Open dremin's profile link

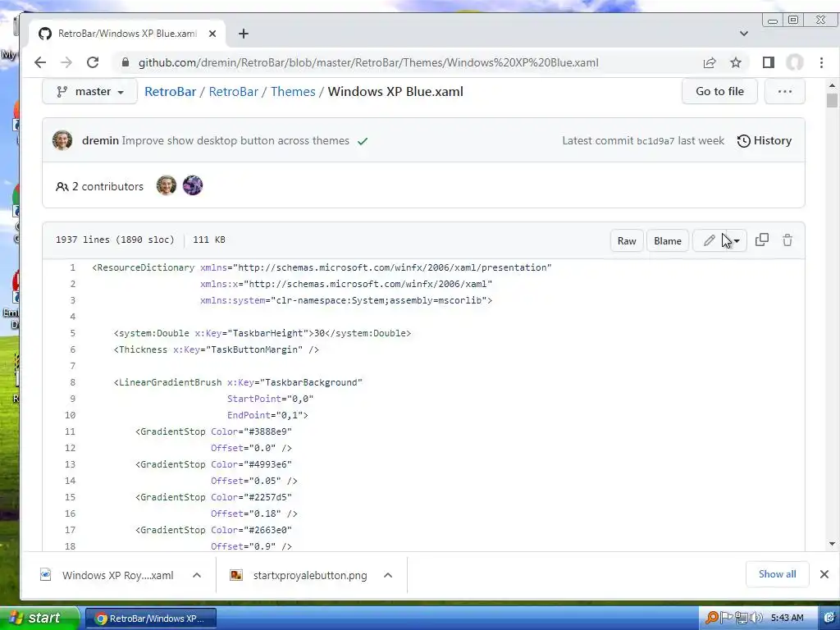(x=100, y=140)
